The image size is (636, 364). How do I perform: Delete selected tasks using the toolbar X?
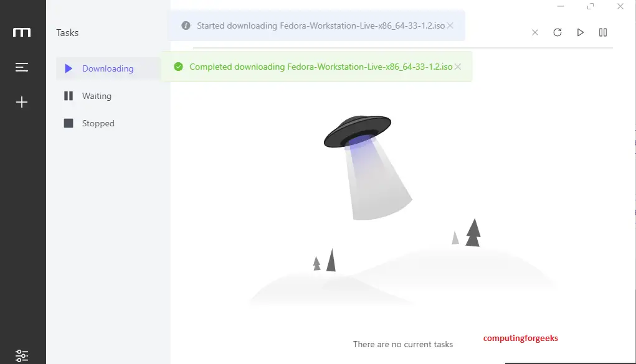(x=535, y=32)
